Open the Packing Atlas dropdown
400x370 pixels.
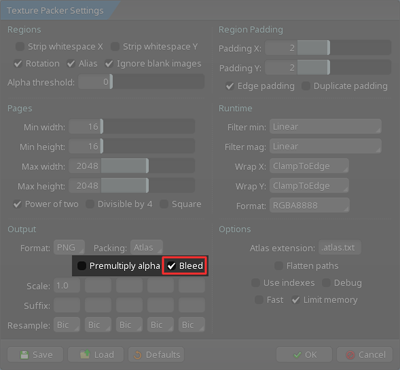click(x=147, y=248)
